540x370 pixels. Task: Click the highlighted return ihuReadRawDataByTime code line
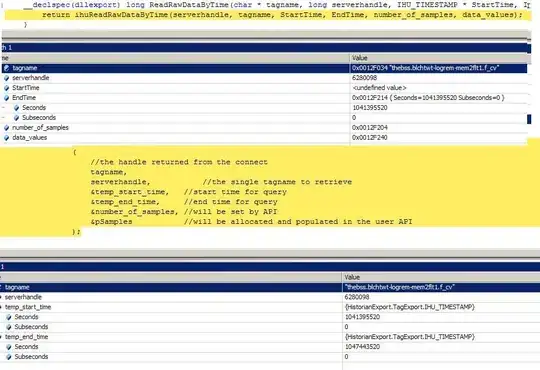tap(282, 15)
